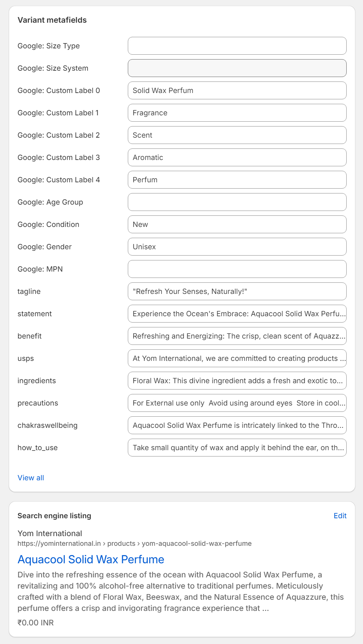This screenshot has width=363, height=644.
Task: Click the precautions metafield input
Action: click(x=237, y=403)
